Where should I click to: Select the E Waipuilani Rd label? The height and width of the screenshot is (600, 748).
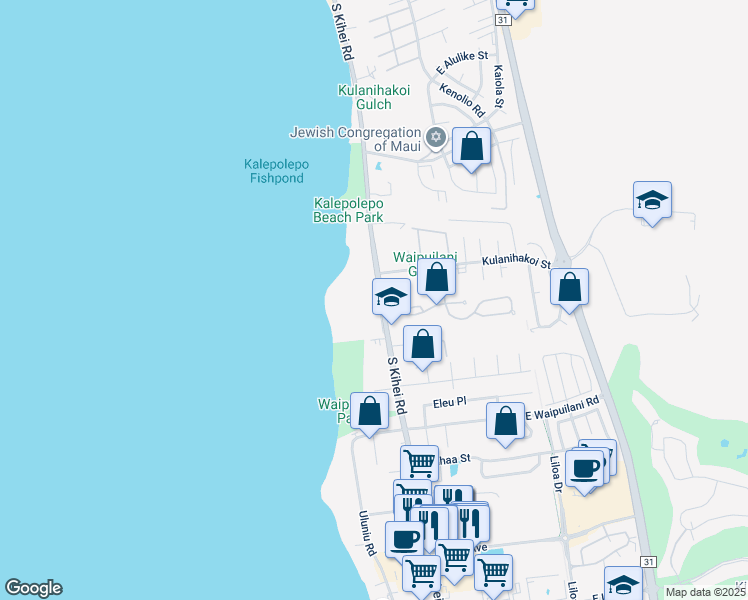pos(562,409)
